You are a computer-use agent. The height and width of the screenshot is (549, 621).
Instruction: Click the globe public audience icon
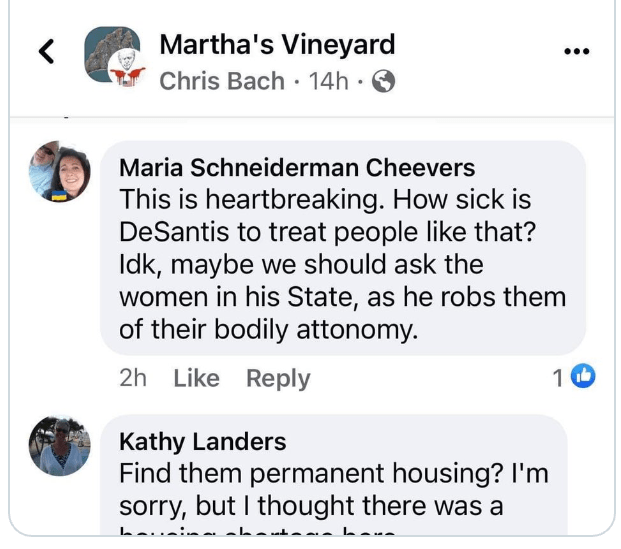click(x=383, y=82)
